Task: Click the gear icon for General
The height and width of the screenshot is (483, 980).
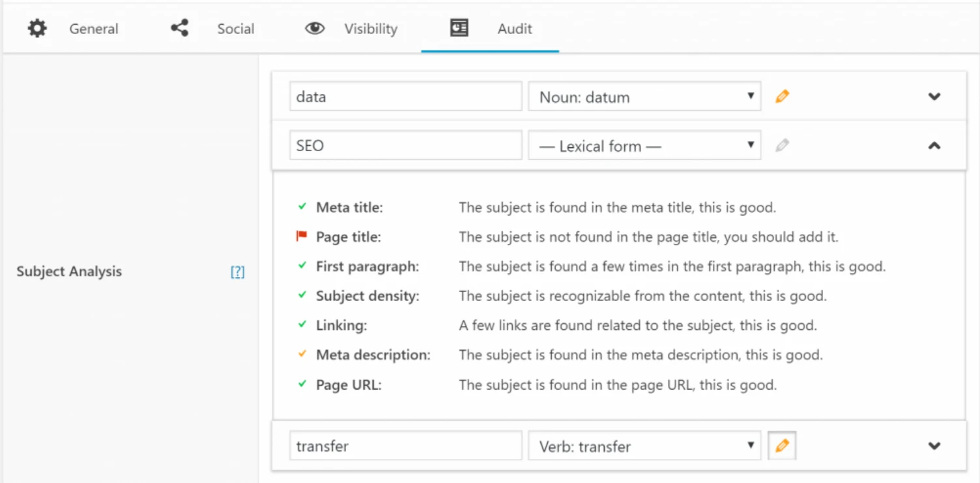Action: click(x=37, y=29)
